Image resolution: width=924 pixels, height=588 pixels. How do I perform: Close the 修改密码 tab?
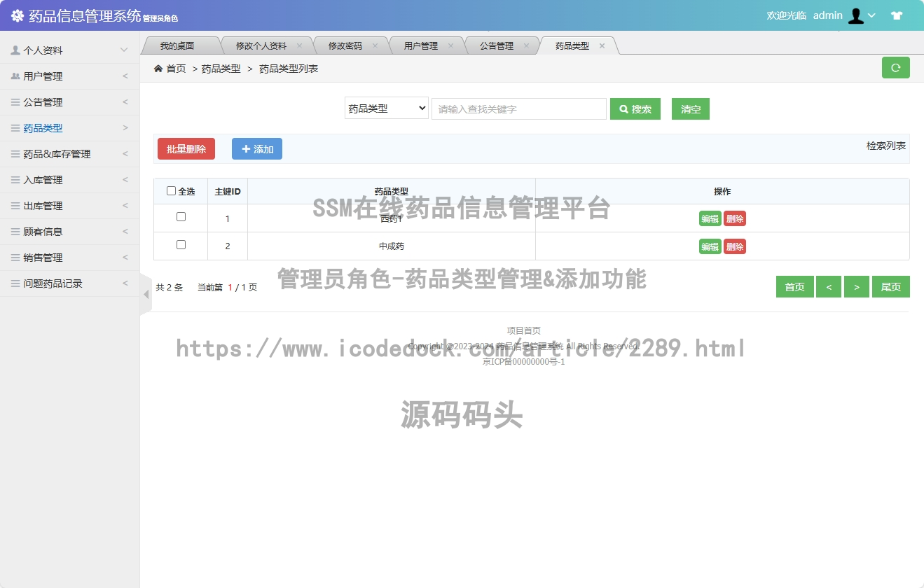[375, 45]
